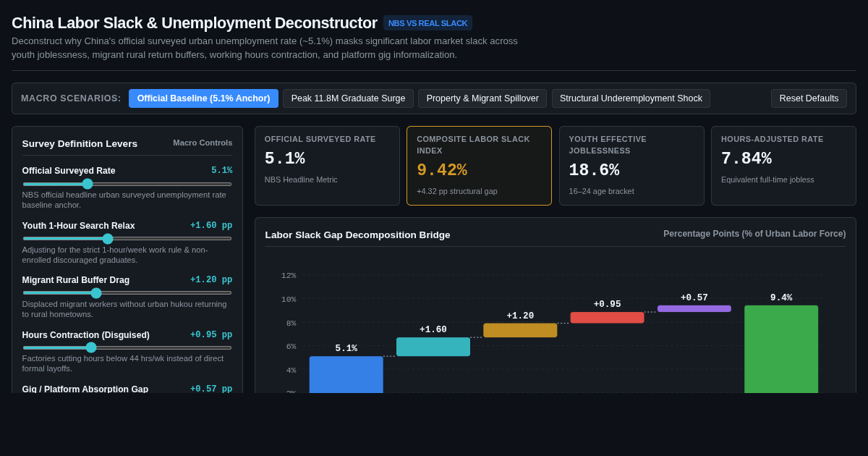Click the 'Macro Controls' label
The width and height of the screenshot is (868, 456).
(203, 143)
